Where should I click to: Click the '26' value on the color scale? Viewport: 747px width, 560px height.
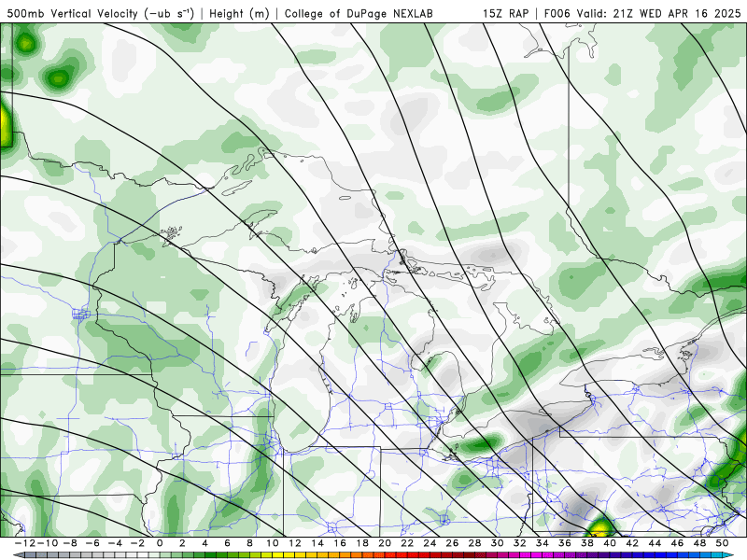[452, 543]
